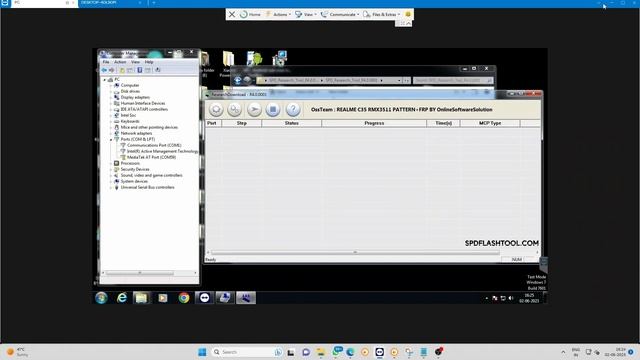640x360 pixels.
Task: Expand the Disk drives node
Action: pyautogui.click(x=111, y=91)
